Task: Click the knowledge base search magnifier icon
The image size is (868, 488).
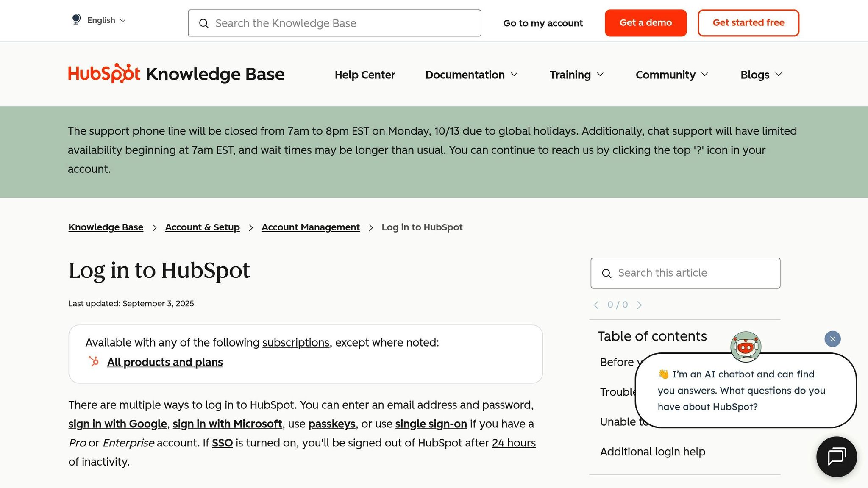Action: click(x=204, y=24)
